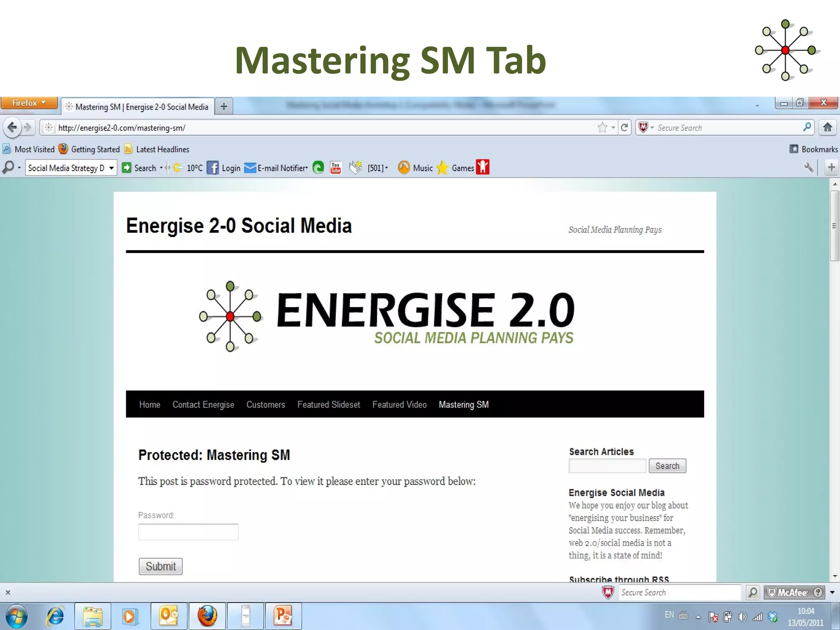Open Outlook from the taskbar
The width and height of the screenshot is (840, 630).
(169, 616)
